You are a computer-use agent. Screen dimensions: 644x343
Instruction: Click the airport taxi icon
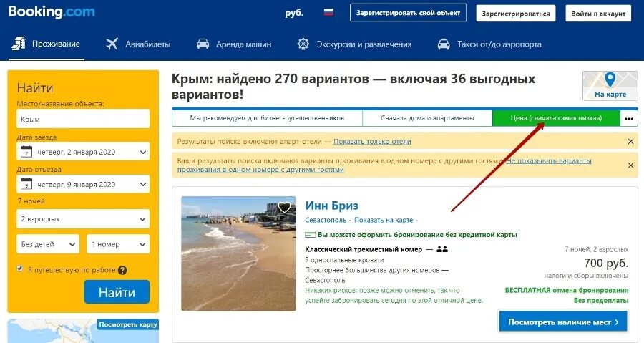444,44
